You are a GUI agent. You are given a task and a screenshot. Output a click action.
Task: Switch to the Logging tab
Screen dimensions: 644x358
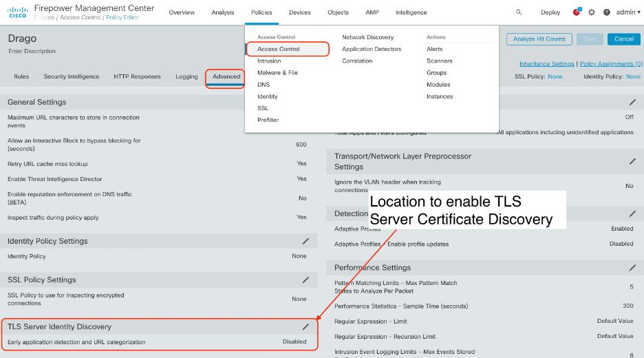[x=186, y=76]
